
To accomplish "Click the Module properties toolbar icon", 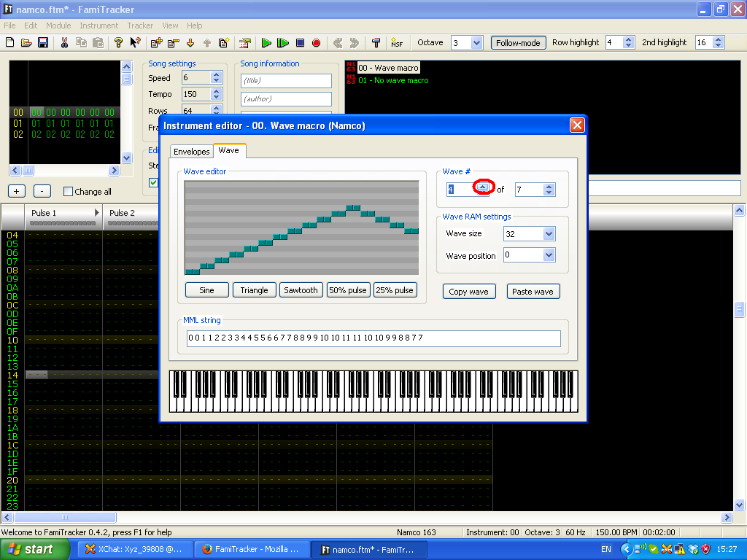I will pyautogui.click(x=245, y=43).
